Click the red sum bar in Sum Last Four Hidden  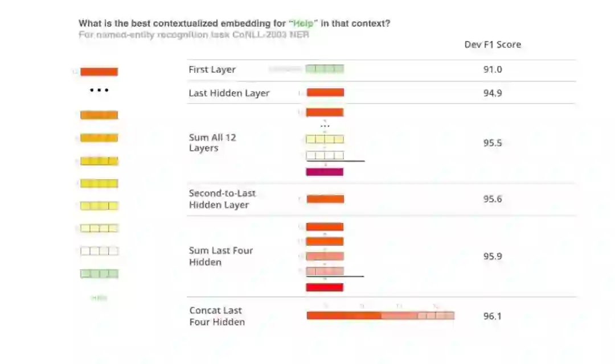325,287
